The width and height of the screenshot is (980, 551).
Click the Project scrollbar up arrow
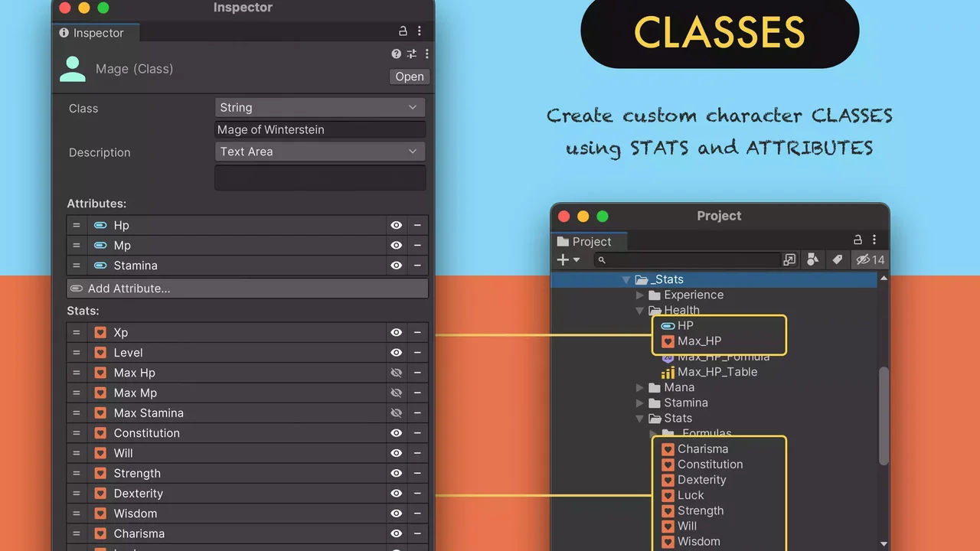coord(884,278)
